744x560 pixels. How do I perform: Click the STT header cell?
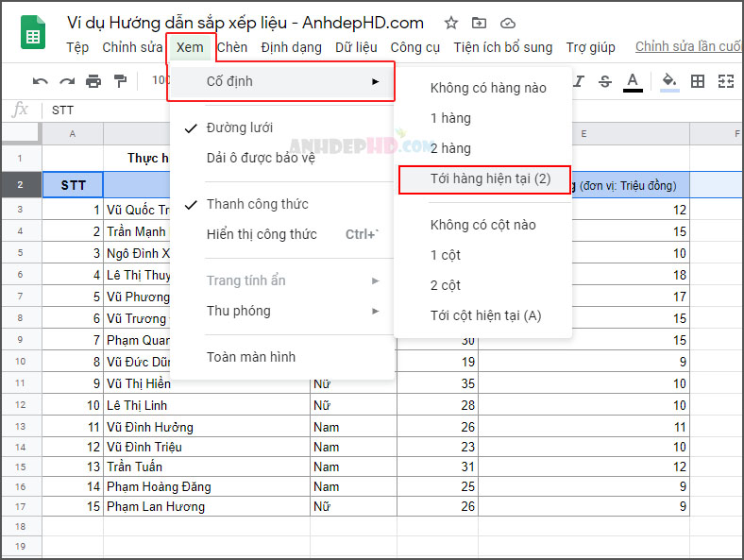pos(73,185)
